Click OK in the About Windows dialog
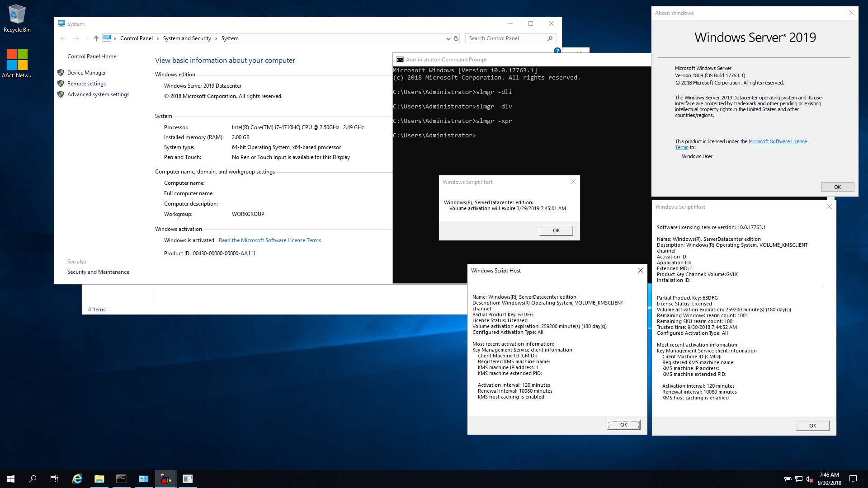This screenshot has width=868, height=488. coord(837,187)
